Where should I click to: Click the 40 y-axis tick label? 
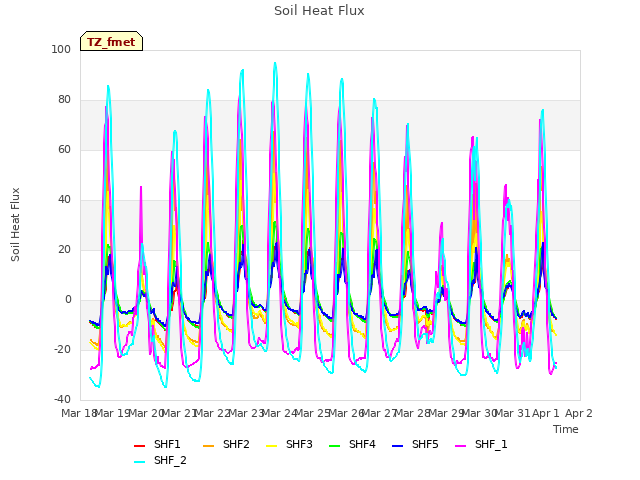tap(64, 200)
